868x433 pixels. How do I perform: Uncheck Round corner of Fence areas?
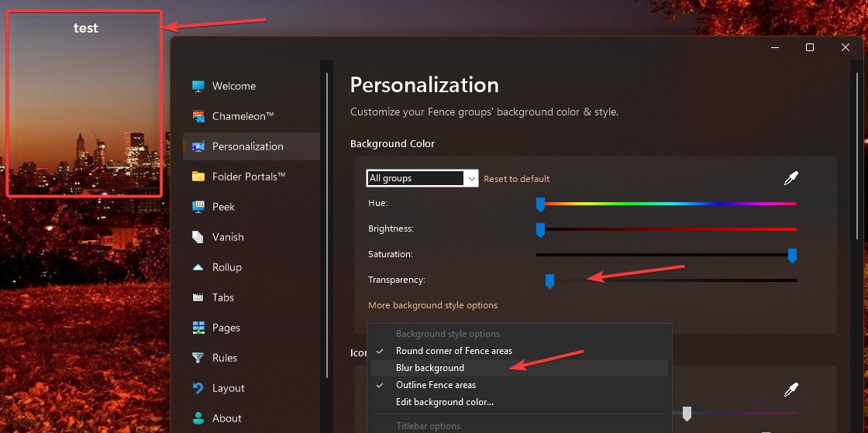[453, 351]
